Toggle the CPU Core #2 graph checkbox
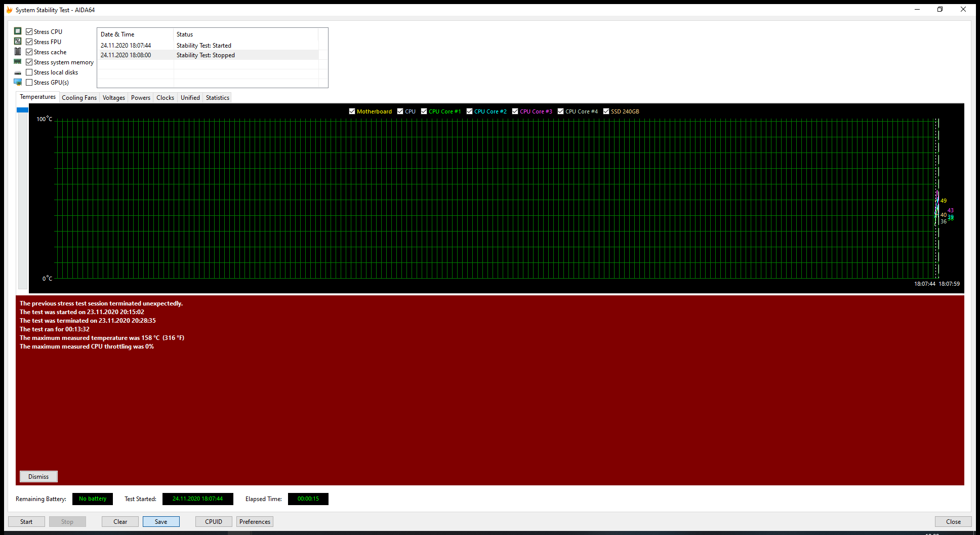 [x=470, y=111]
